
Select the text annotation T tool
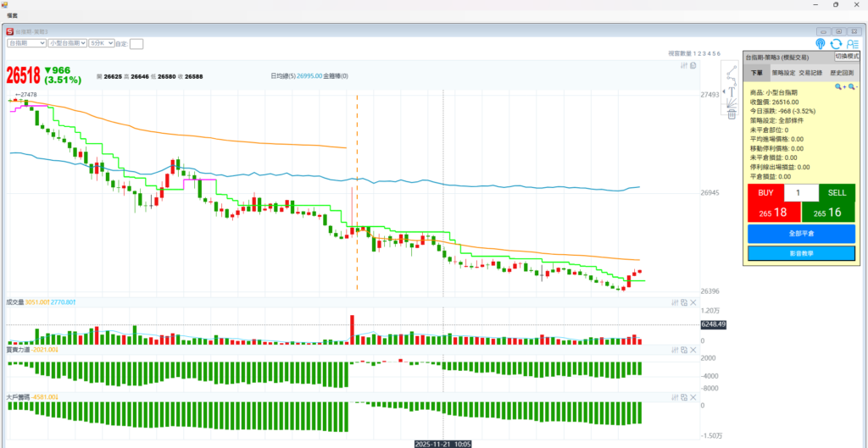pos(730,91)
